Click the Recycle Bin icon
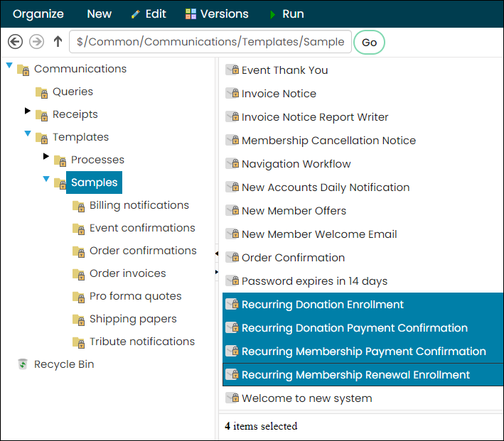504x441 pixels. pyautogui.click(x=23, y=364)
